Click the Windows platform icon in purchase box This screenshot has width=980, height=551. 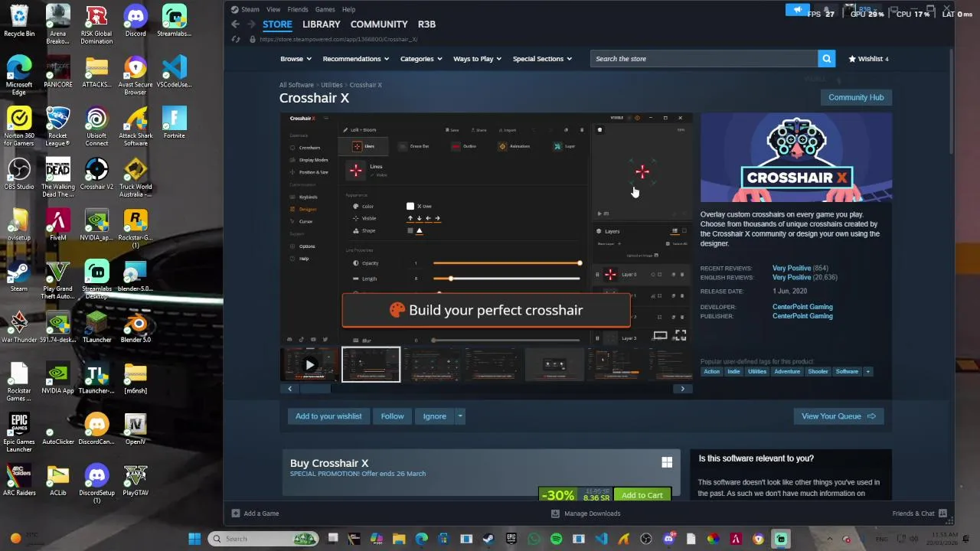[667, 462]
